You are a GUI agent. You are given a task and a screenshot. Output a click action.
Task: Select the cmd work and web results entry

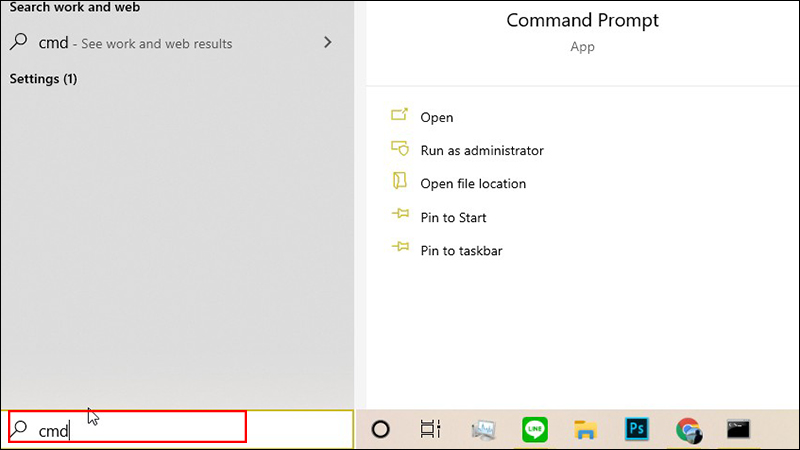click(x=135, y=43)
